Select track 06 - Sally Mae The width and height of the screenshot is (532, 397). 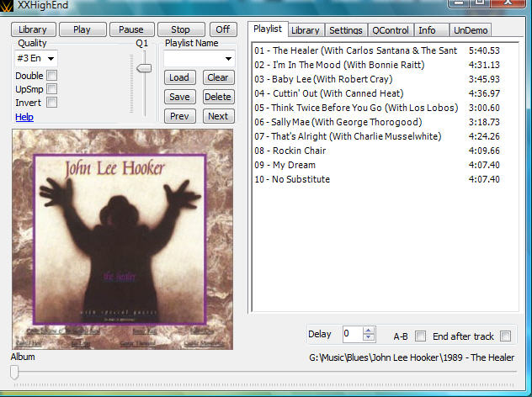tap(377, 122)
